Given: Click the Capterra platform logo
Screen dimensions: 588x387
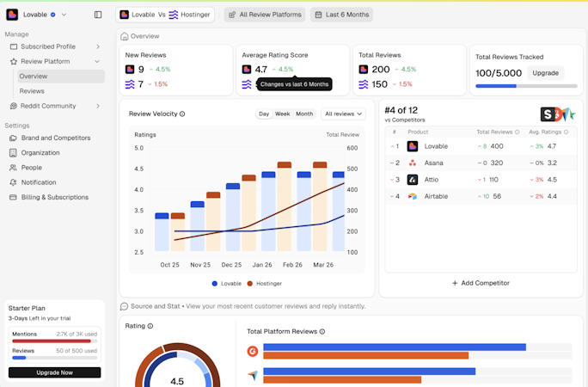Looking at the screenshot, I should 253,375.
